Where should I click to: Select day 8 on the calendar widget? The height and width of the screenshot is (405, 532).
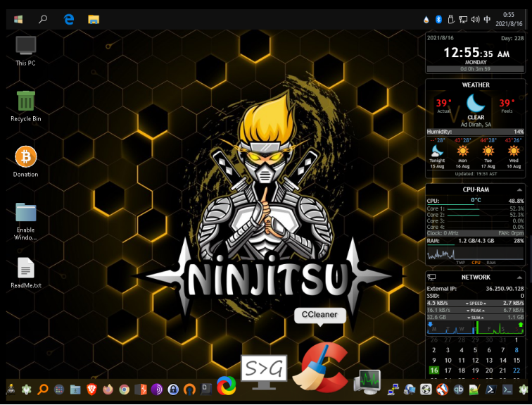tap(517, 349)
